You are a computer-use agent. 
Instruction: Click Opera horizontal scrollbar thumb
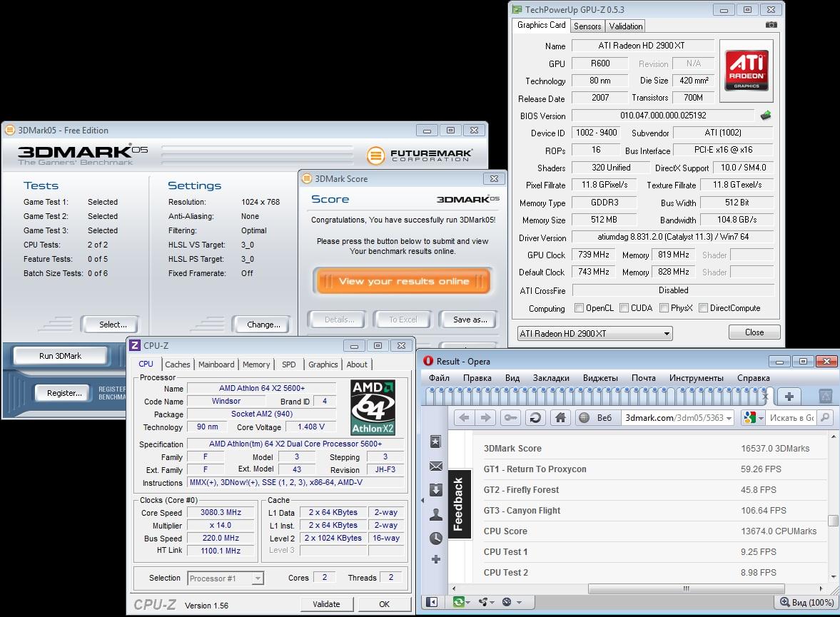coord(686,588)
